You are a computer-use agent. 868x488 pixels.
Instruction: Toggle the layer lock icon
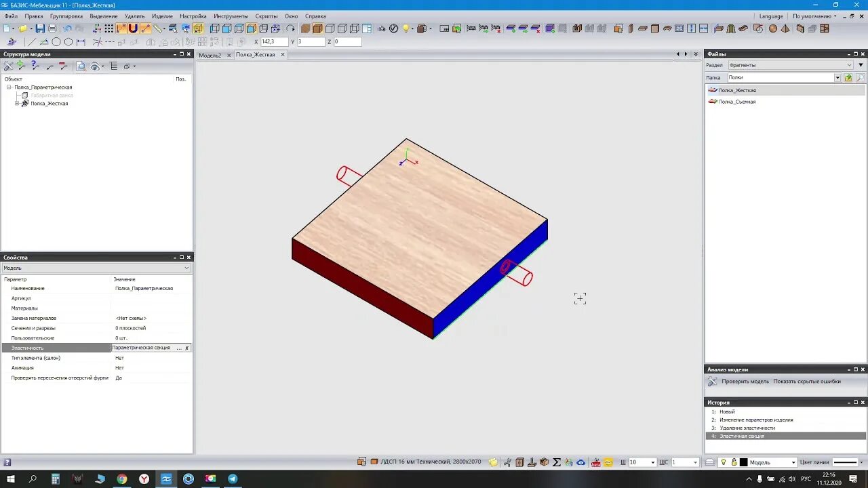tap(733, 462)
